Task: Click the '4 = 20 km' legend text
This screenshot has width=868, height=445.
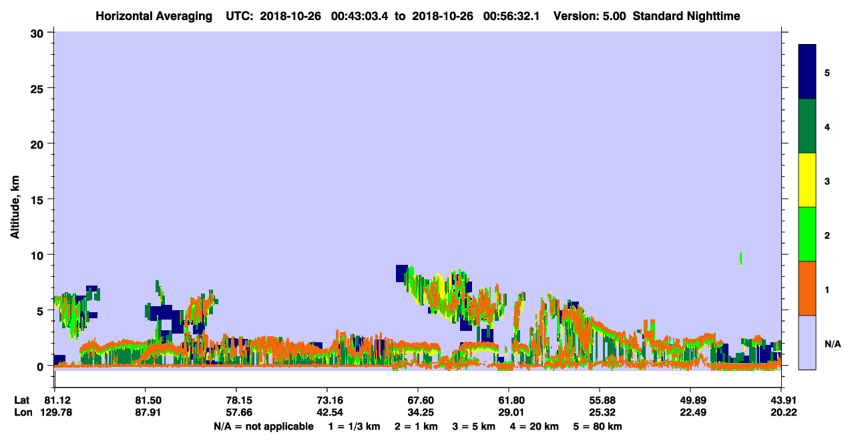Action: tap(533, 426)
